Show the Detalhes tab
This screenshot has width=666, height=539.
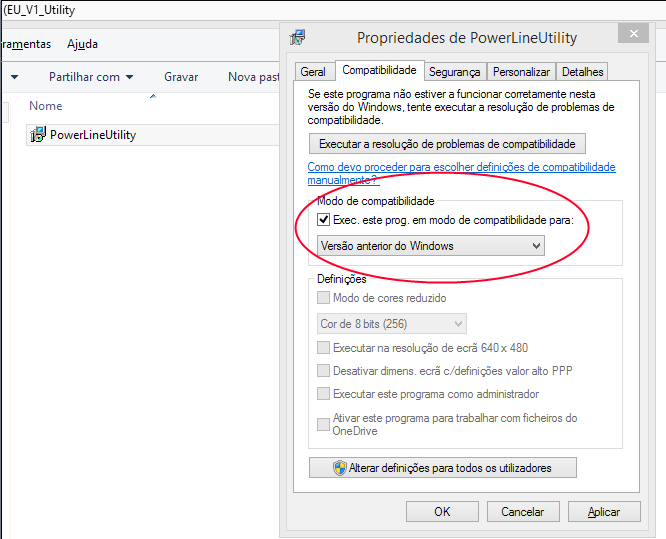(582, 72)
